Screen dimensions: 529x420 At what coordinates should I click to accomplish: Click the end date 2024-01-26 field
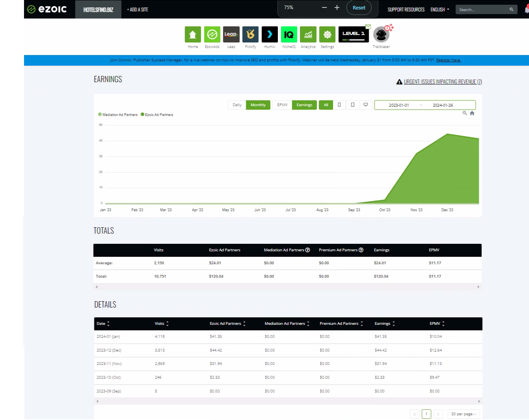click(x=443, y=105)
